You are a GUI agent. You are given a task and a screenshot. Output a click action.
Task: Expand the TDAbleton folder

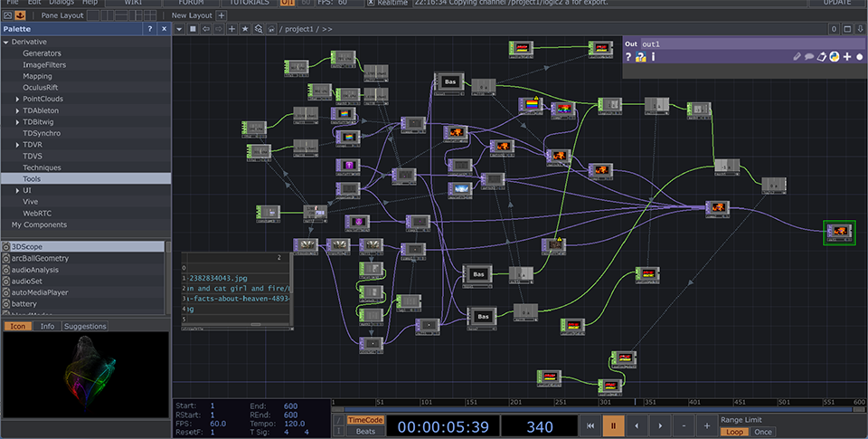click(x=17, y=110)
